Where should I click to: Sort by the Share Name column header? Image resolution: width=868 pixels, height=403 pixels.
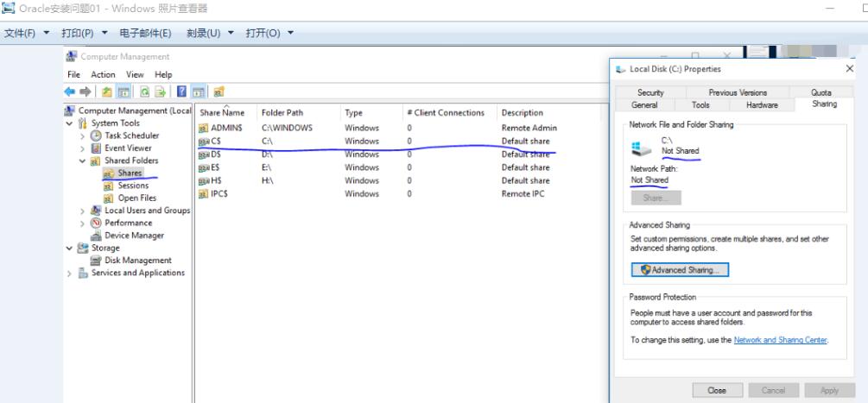pos(222,112)
